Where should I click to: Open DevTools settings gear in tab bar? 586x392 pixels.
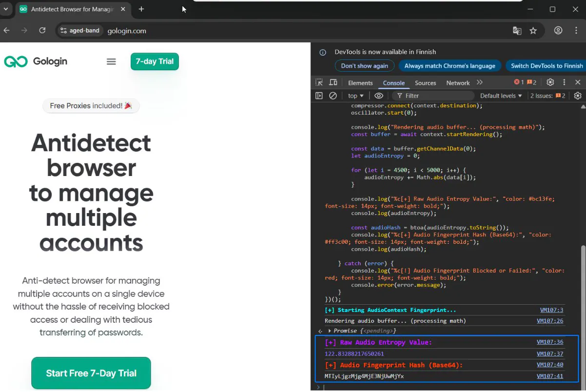[550, 82]
